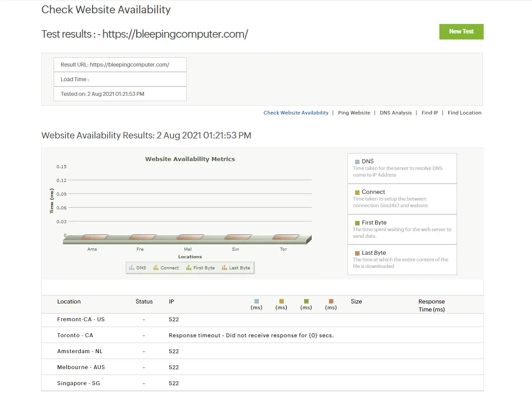Click the 522 code in Amsterdam row
This screenshot has height=402, width=532.
click(174, 351)
